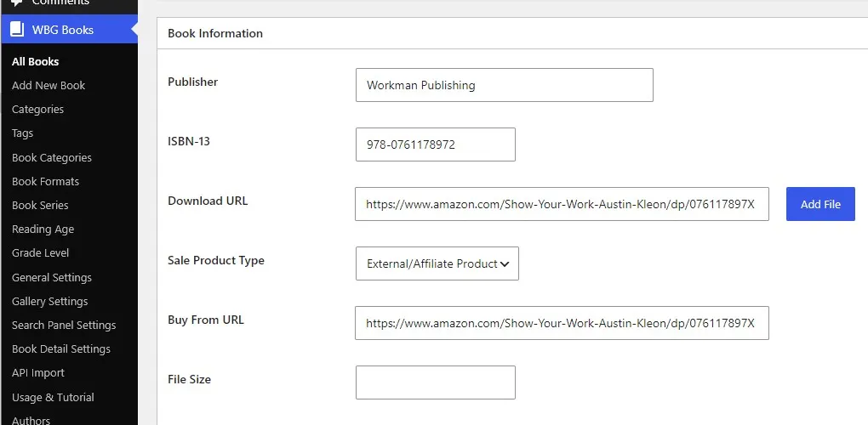Focus the Buy From URL field

click(562, 323)
